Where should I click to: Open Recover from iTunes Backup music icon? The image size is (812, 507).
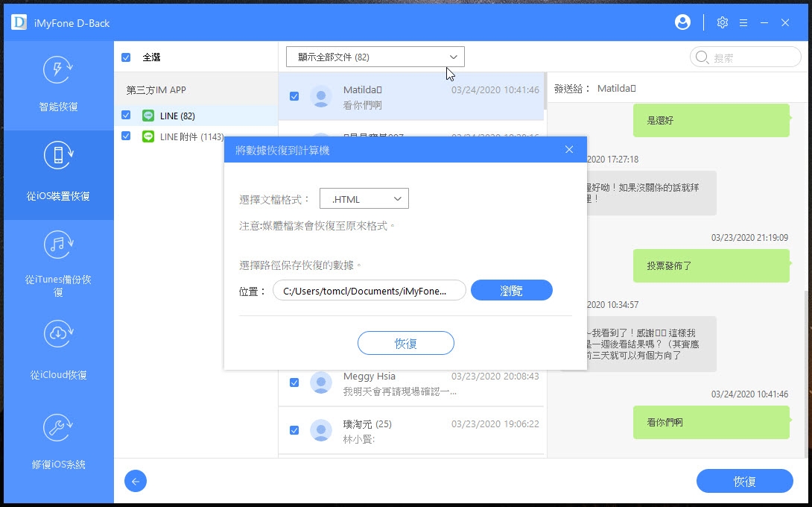pos(57,245)
